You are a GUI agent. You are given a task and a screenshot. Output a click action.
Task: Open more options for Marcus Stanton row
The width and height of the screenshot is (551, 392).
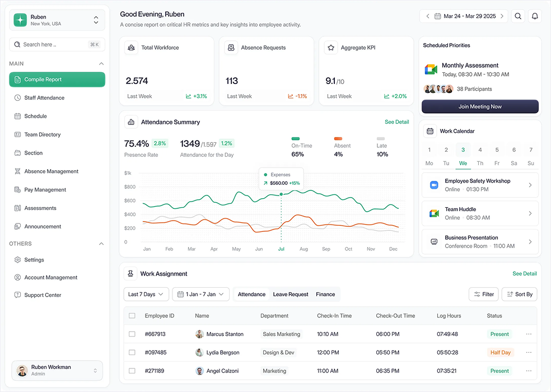click(529, 334)
